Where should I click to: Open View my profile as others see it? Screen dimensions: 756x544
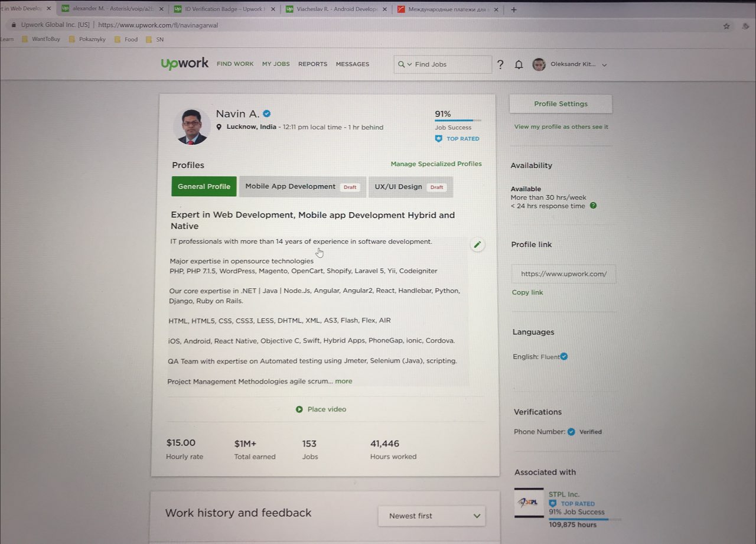[561, 127]
